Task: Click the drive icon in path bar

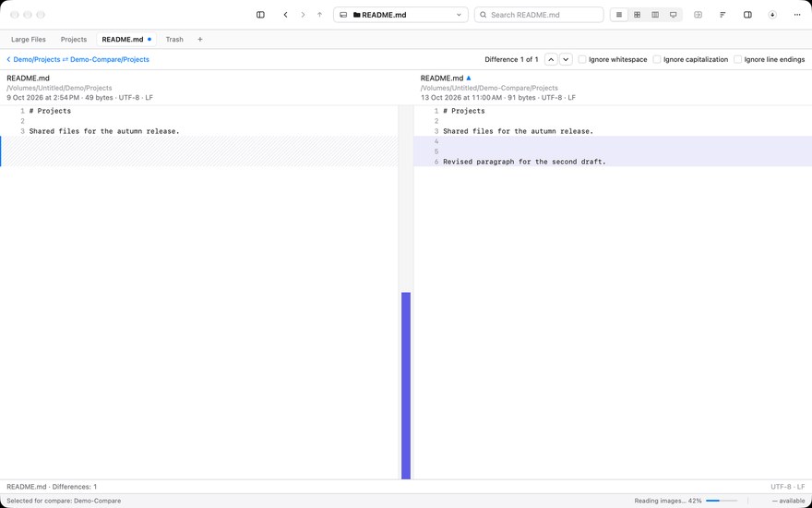Action: (x=343, y=15)
